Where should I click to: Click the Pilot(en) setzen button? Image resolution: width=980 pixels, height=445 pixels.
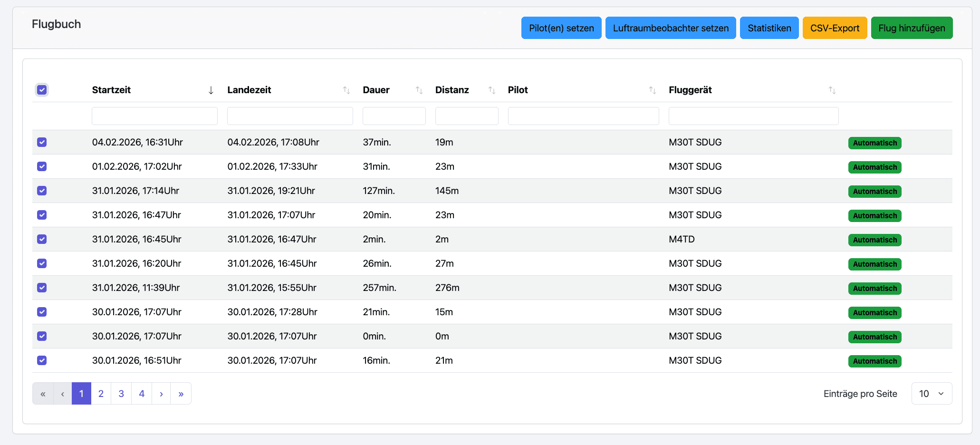(x=561, y=28)
